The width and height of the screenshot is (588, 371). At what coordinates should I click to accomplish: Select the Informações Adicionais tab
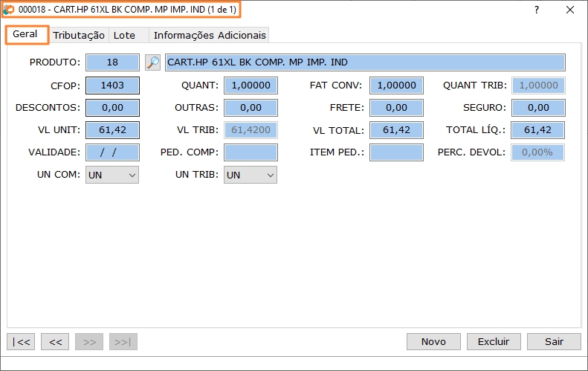point(209,35)
